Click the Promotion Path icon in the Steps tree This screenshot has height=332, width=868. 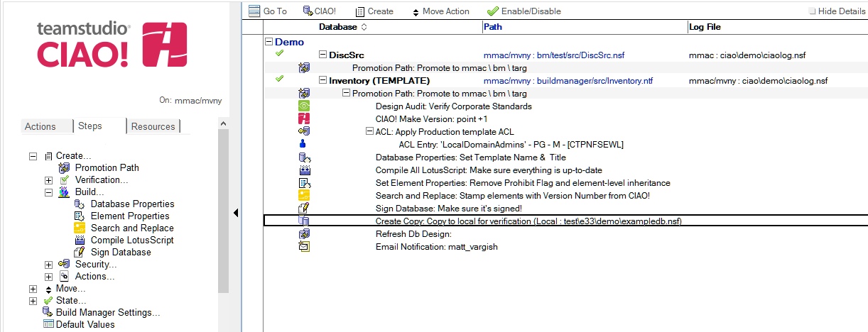(x=64, y=168)
